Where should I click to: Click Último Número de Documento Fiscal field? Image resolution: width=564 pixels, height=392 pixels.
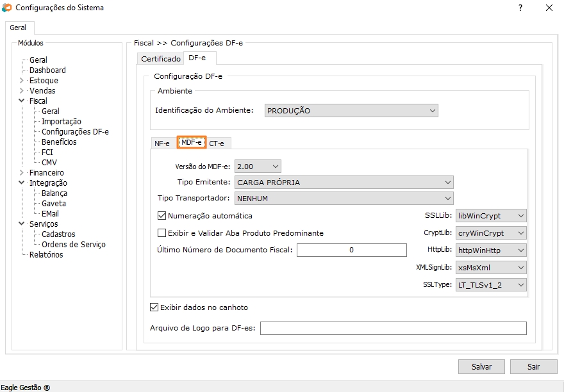pos(351,250)
